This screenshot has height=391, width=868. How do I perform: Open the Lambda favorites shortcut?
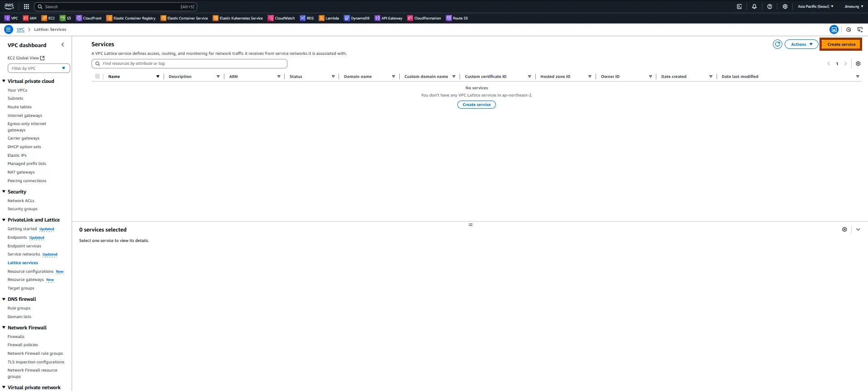coord(329,18)
